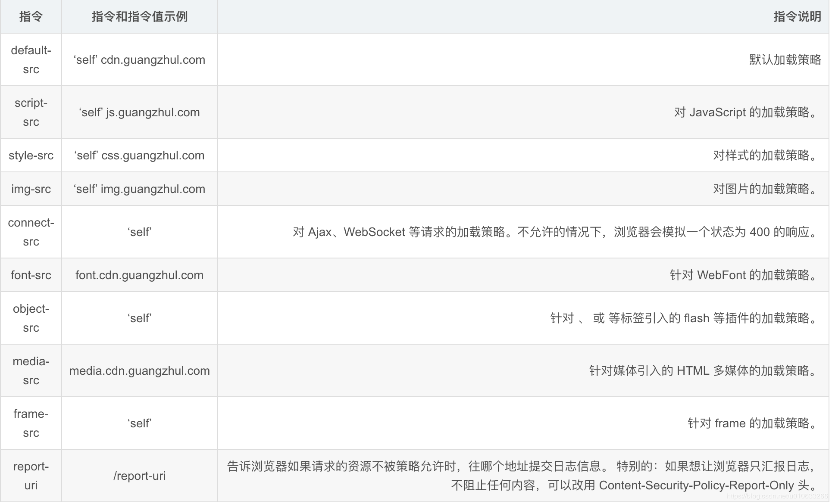The height and width of the screenshot is (504, 832).
Task: Select the font-src directive name
Action: click(31, 275)
